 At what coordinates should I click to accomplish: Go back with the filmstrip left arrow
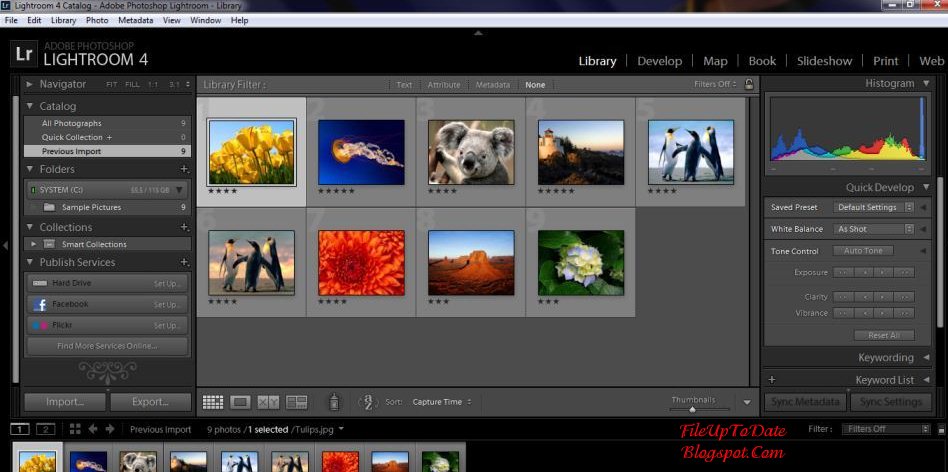93,429
